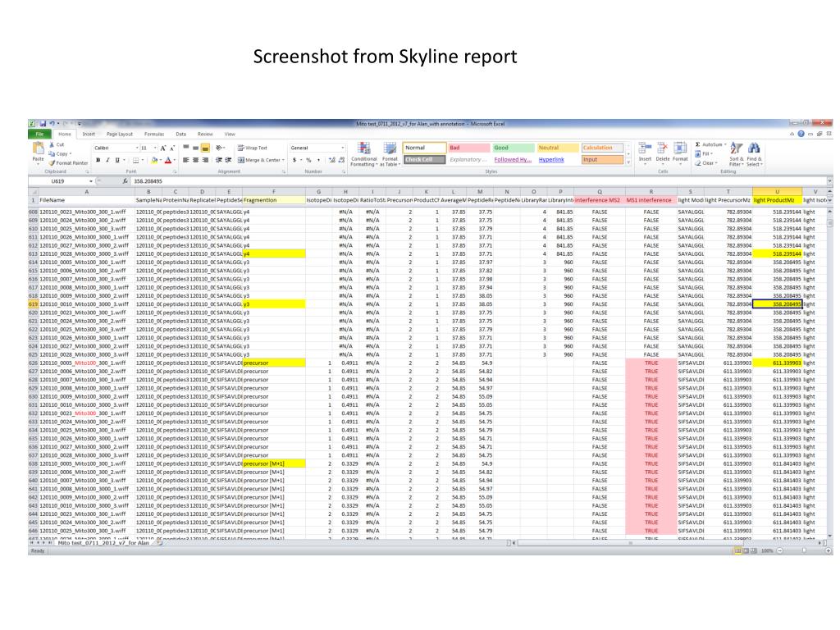Screen dimensions: 840x630
Task: Click the Increase Indent icon
Action: tap(228, 160)
